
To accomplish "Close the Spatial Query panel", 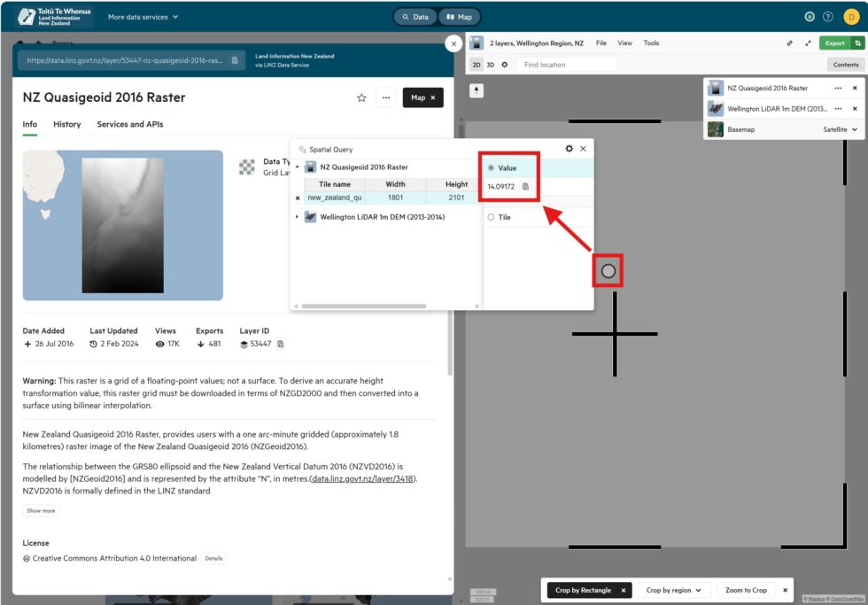I will coord(583,148).
